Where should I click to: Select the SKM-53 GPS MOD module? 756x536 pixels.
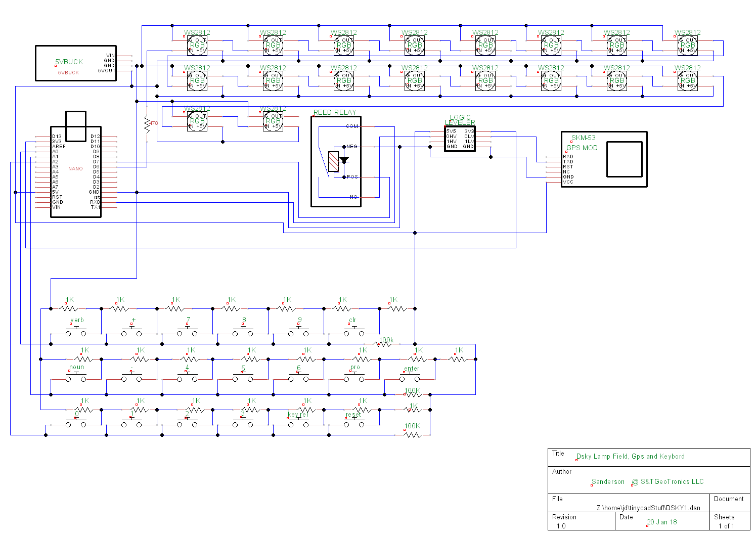pos(604,159)
